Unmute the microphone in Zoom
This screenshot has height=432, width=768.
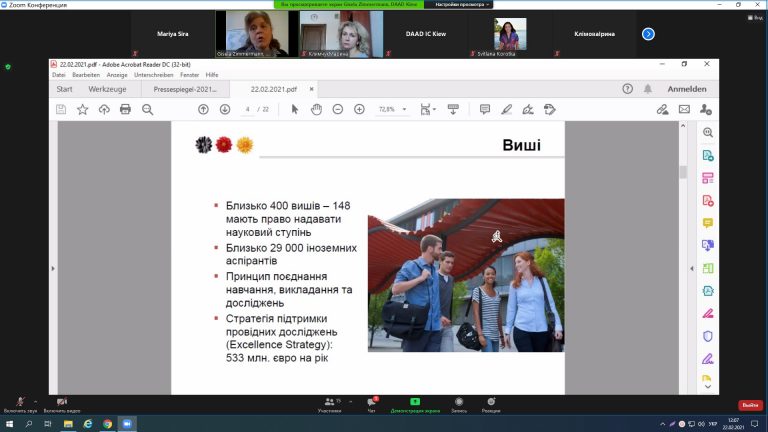[x=20, y=402]
